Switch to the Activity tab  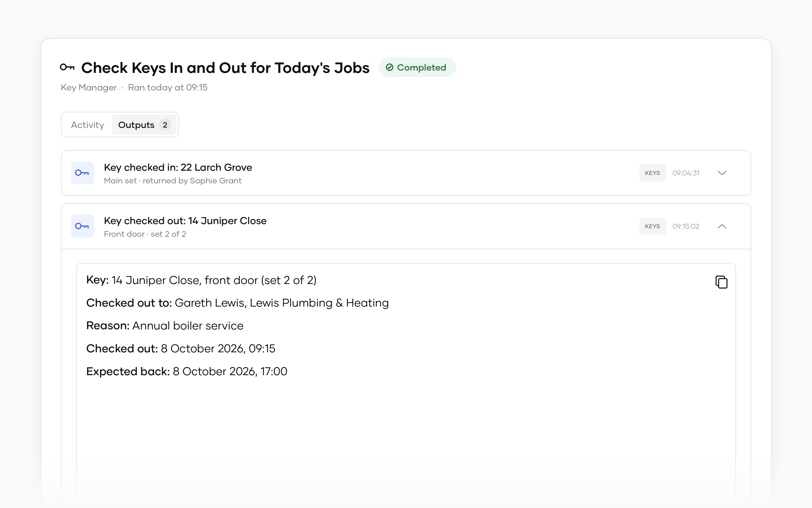click(88, 125)
